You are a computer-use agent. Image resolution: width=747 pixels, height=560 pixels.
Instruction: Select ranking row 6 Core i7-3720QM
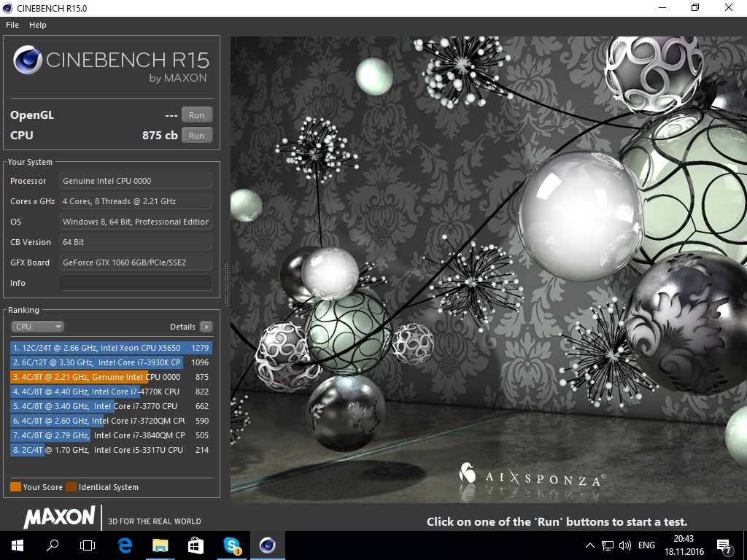(111, 421)
